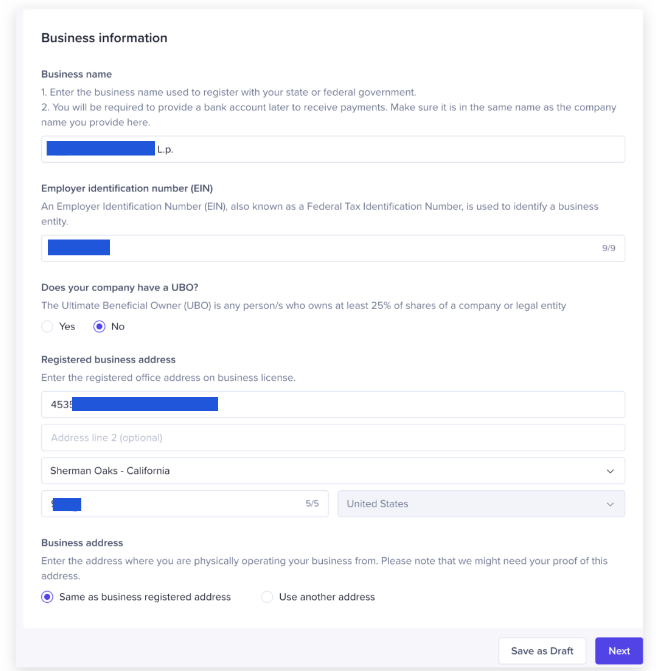The width and height of the screenshot is (656, 671).
Task: Click the chevron arrow on the country dropdown
Action: point(610,504)
